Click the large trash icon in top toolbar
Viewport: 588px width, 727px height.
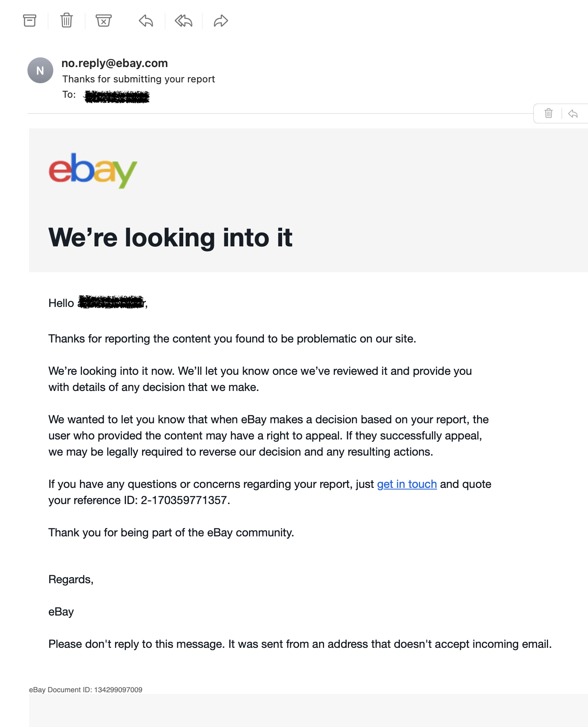click(67, 21)
